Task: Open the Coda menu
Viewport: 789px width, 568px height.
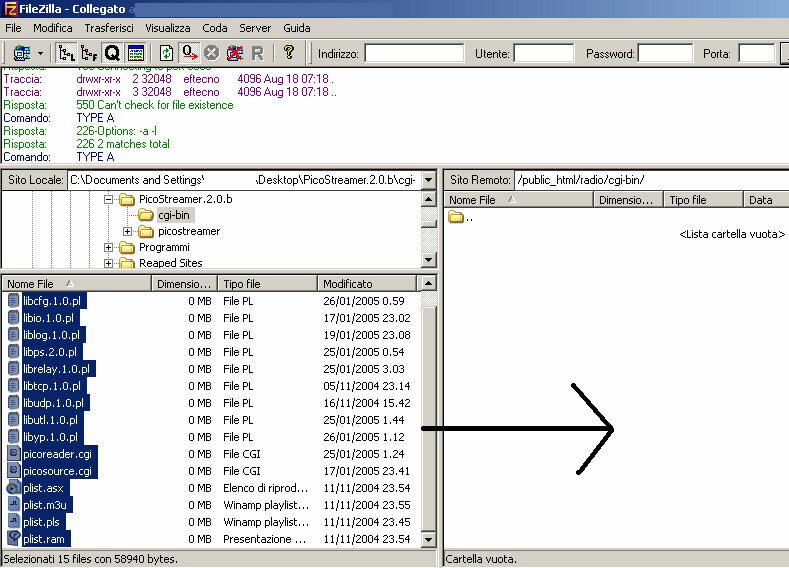Action: [215, 28]
